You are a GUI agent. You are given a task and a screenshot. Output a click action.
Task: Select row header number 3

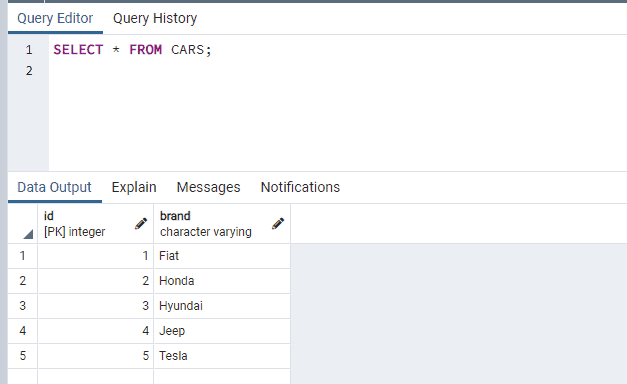tap(23, 306)
